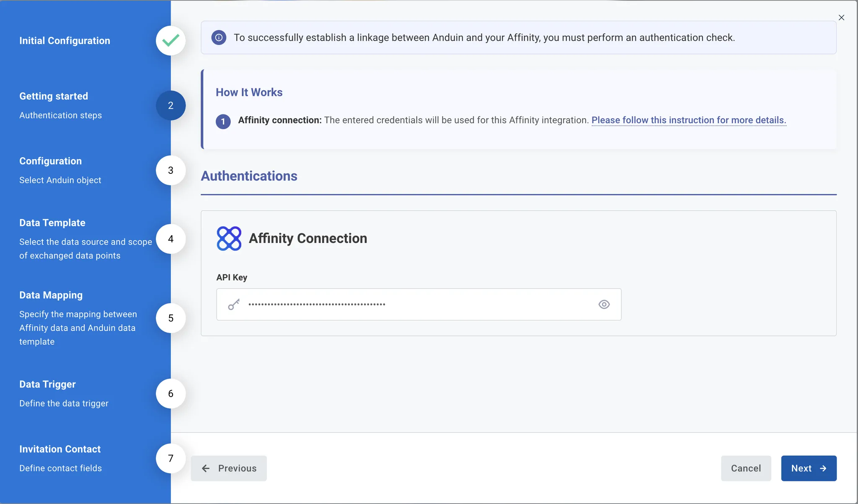Close the dialog with the X button
858x504 pixels.
[x=841, y=18]
